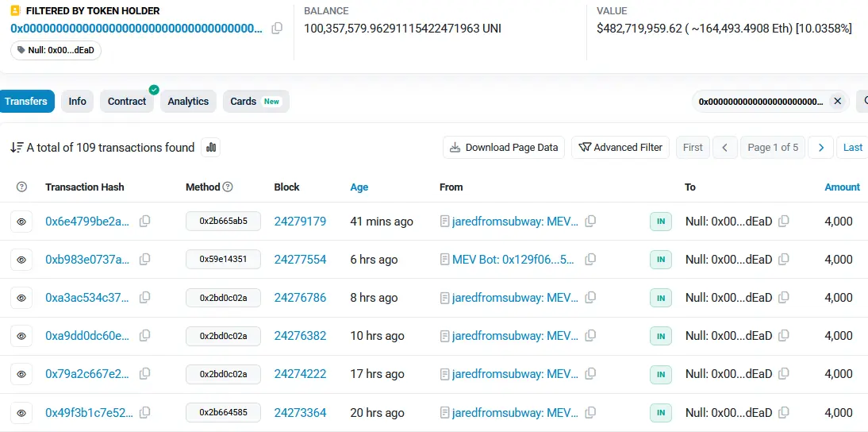Image resolution: width=868 pixels, height=432 pixels.
Task: Open transaction hash 0x6e4799be2a...
Action: [x=87, y=222]
